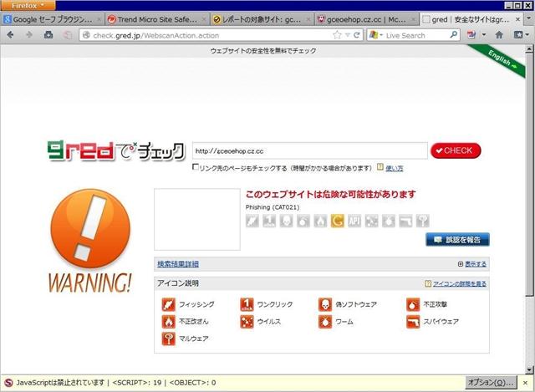Switch language via the English ribbon
The height and width of the screenshot is (392, 535).
tap(502, 59)
